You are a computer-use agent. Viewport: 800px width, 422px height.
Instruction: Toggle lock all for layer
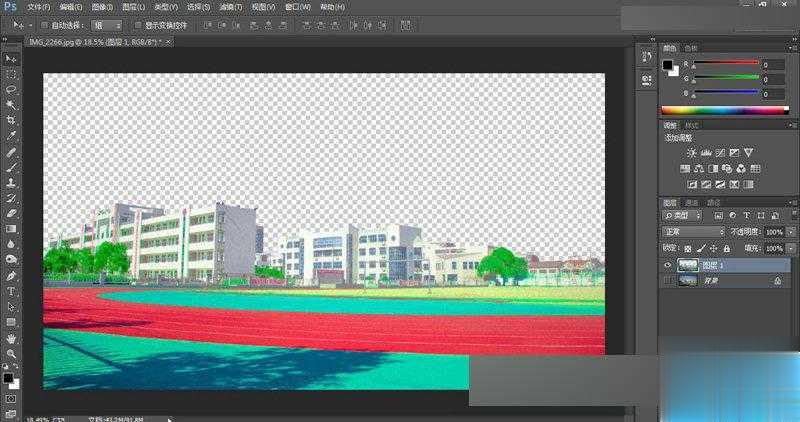(727, 249)
